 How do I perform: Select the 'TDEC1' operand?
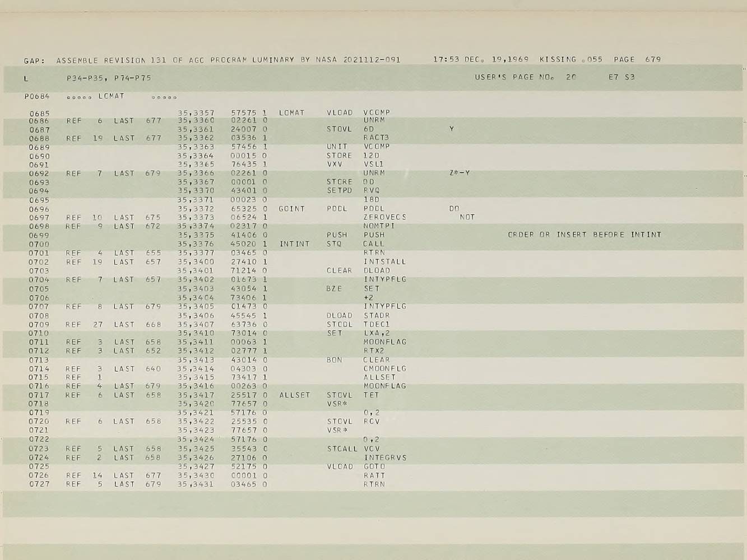[377, 325]
